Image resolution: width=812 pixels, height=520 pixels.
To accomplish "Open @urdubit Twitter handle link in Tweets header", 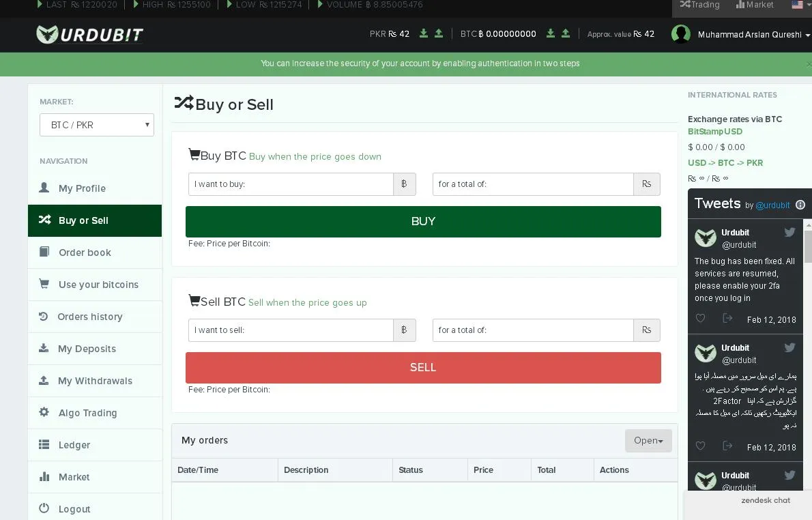I will click(772, 205).
